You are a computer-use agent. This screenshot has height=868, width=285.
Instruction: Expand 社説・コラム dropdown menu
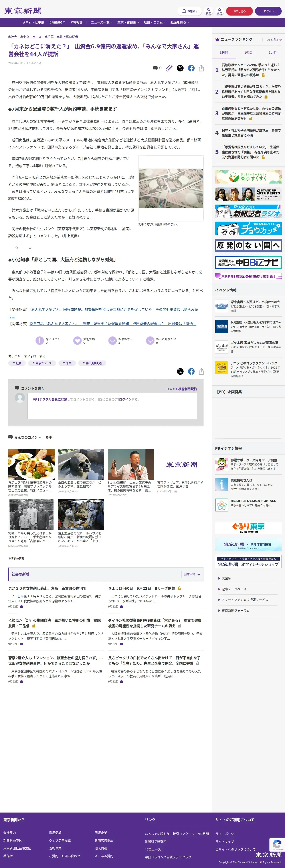click(155, 22)
